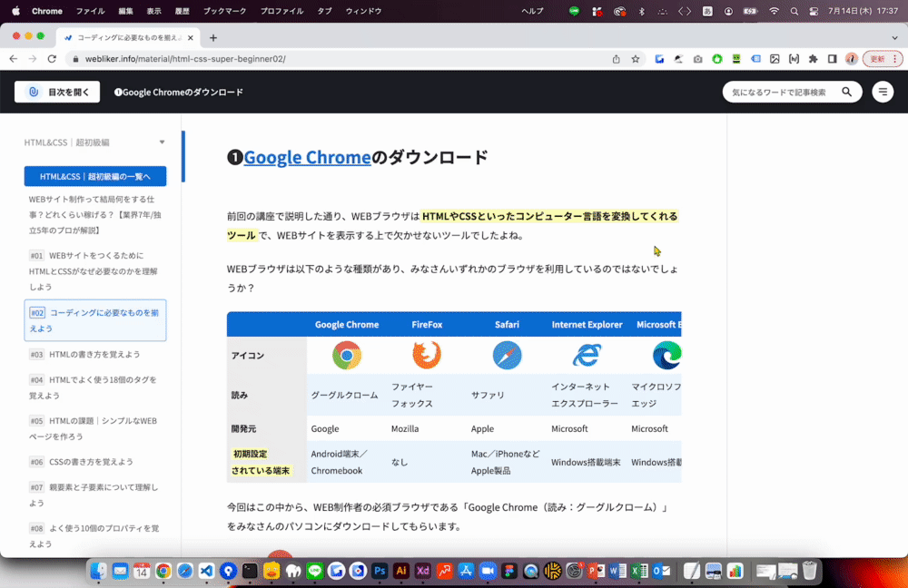
Task: Open the camera screenshot extension
Action: click(x=697, y=59)
